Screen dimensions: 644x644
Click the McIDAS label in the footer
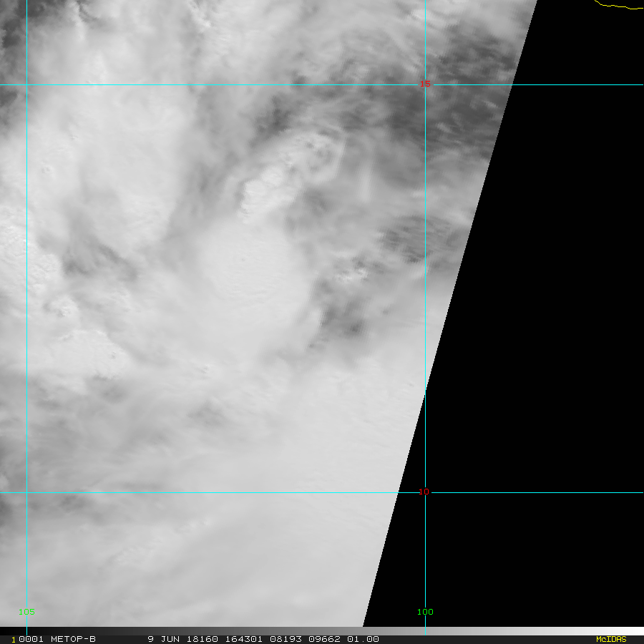coord(610,639)
